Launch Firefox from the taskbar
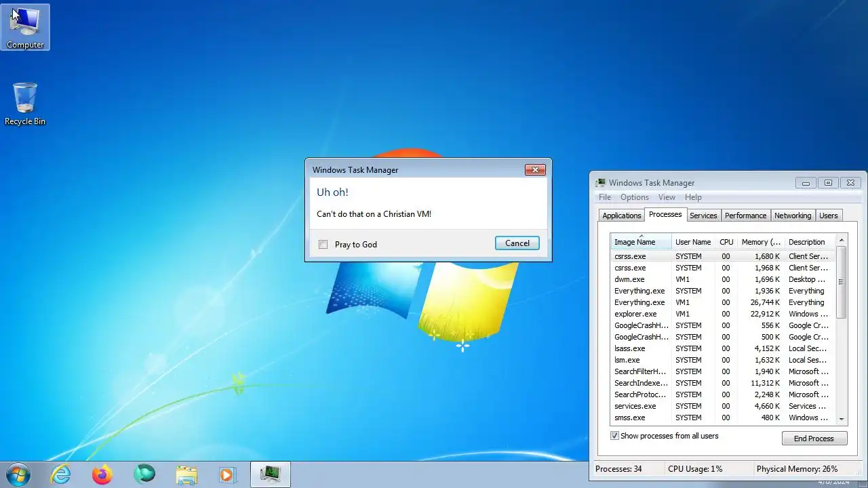 (102, 474)
